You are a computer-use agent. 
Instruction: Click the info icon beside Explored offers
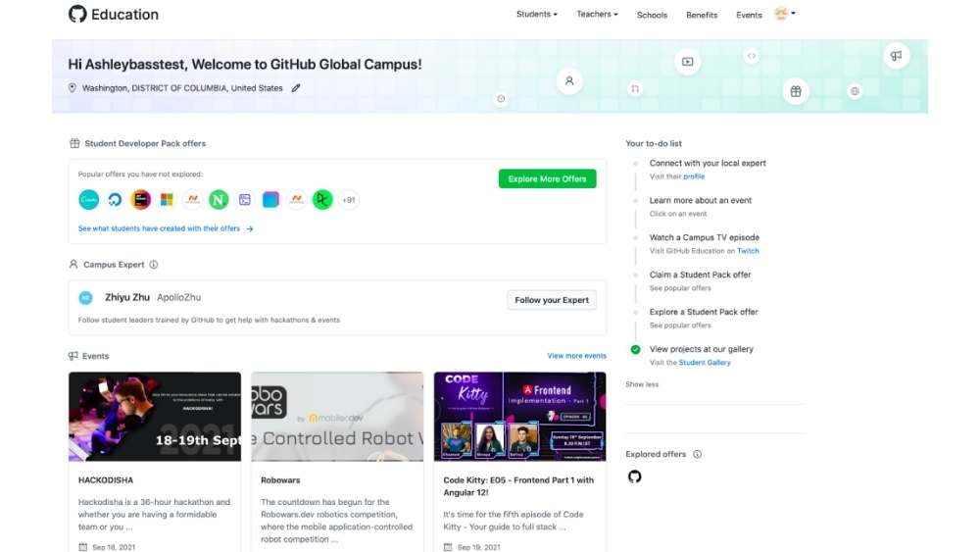[698, 455]
